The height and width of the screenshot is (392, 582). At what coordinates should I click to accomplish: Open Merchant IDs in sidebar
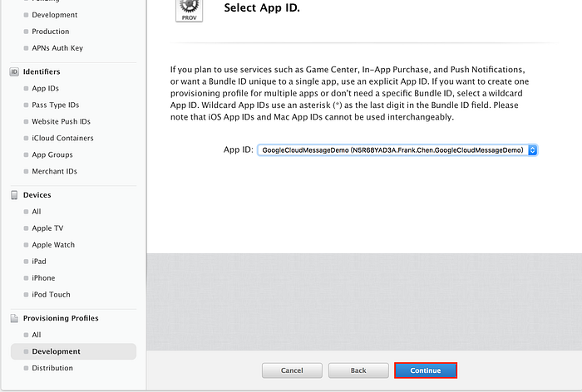click(x=54, y=171)
